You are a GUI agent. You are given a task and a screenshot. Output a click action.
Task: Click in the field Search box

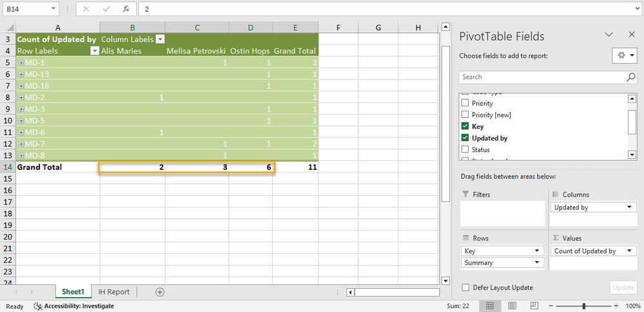[x=542, y=77]
